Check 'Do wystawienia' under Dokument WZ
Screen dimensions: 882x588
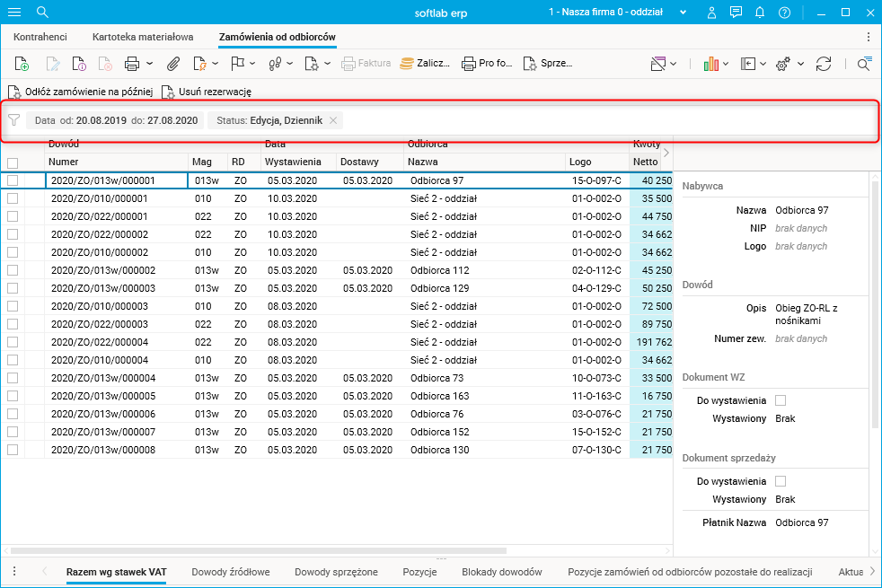(780, 400)
